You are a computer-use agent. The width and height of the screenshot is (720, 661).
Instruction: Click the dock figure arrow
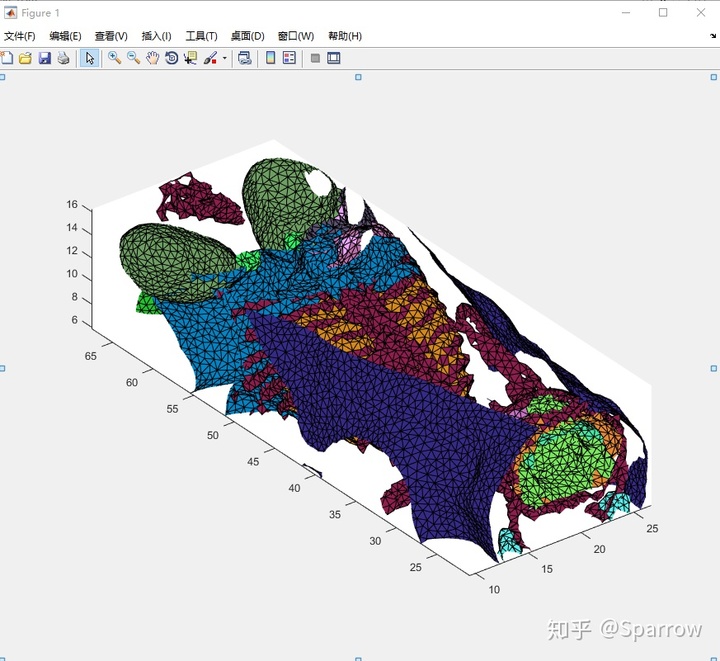point(713,36)
